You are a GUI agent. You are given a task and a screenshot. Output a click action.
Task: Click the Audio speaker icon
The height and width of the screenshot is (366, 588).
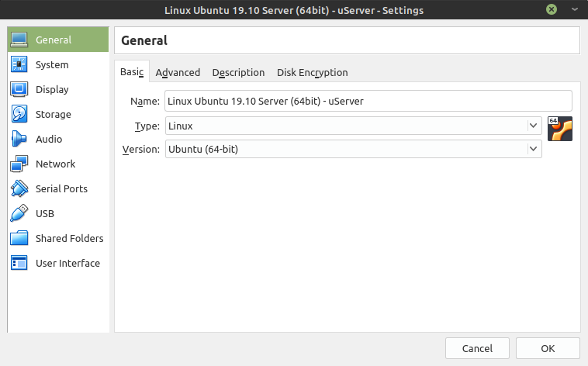coord(19,139)
